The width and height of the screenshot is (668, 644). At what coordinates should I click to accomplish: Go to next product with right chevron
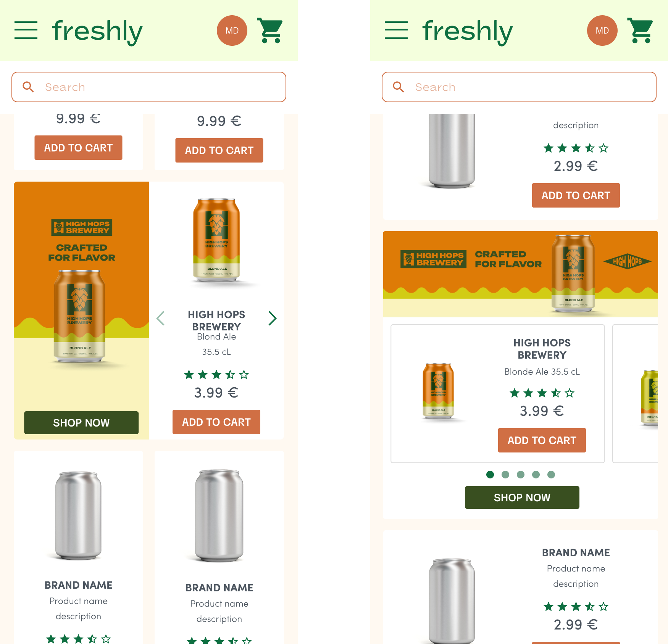coord(272,318)
